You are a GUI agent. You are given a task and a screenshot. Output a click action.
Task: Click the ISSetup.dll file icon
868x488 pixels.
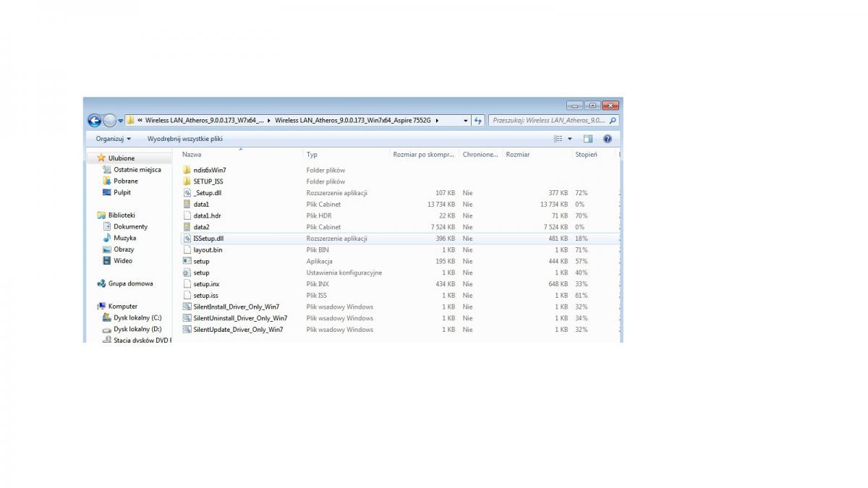tap(187, 239)
